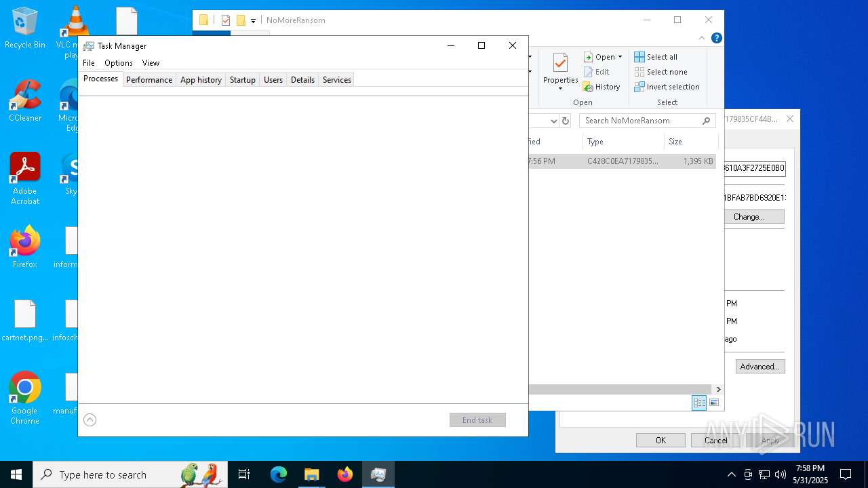Open file History in the Explorer ribbon
868x488 pixels.
[x=602, y=87]
